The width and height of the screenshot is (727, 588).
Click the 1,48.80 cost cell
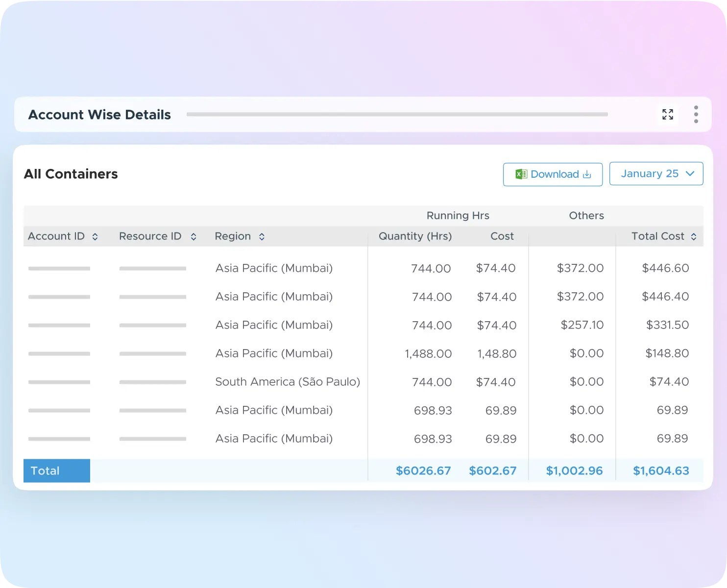[x=497, y=353]
